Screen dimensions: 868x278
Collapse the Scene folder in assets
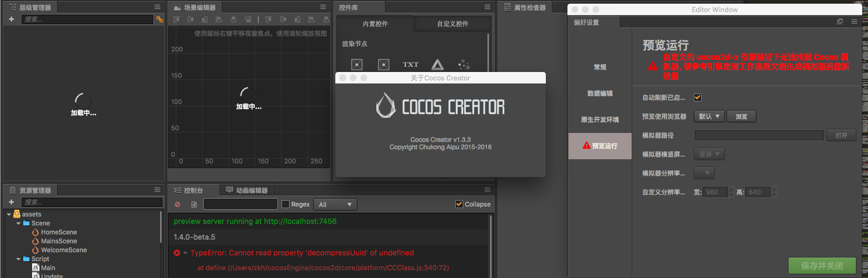click(18, 223)
